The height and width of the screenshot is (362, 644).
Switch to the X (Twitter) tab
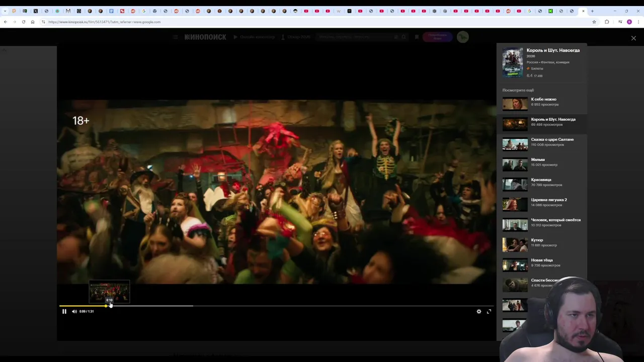[x=36, y=11]
